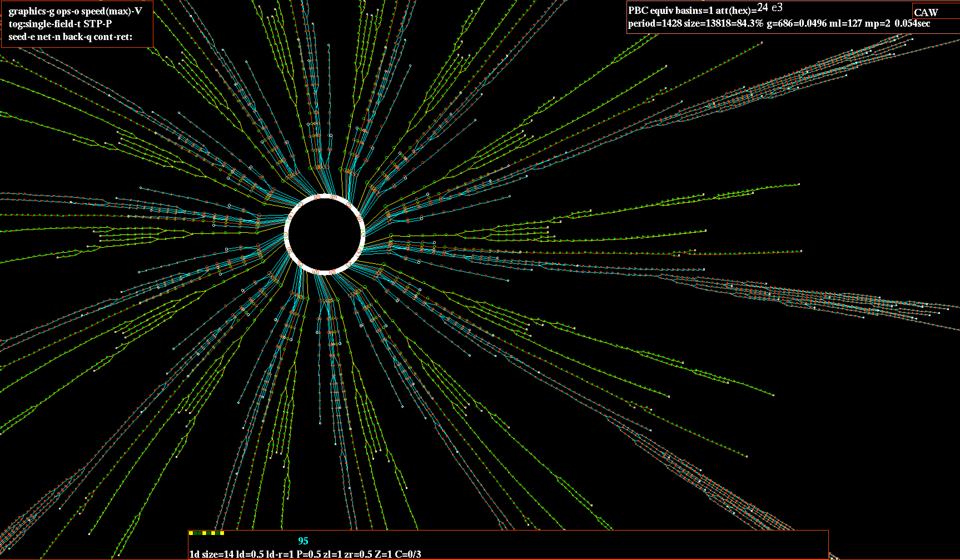This screenshot has height=560, width=960.
Task: Click the 1d size=14 label
Action: [212, 554]
